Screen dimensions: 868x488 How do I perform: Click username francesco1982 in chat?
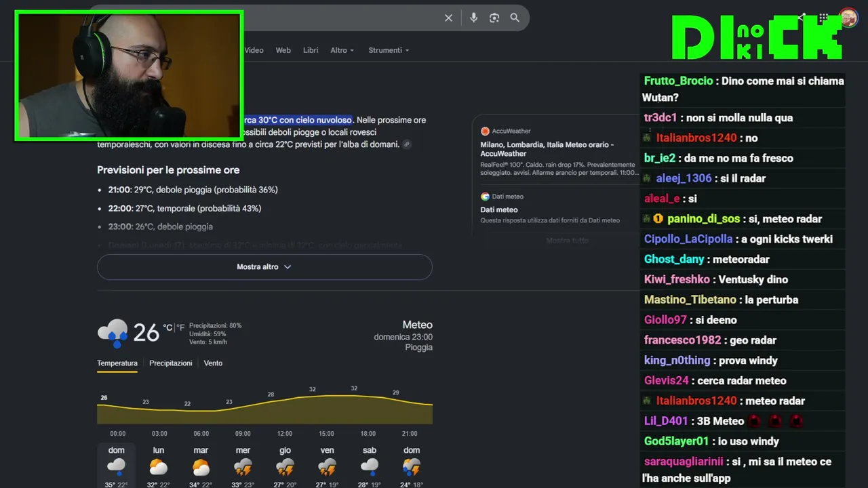(x=682, y=340)
